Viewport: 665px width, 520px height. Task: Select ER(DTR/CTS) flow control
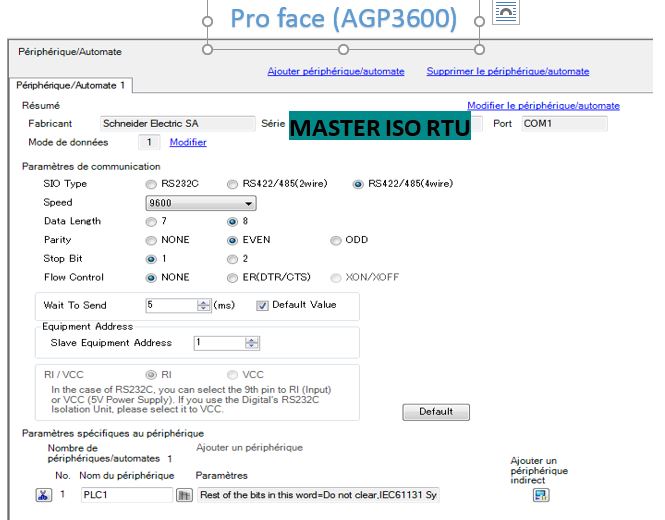pos(233,277)
